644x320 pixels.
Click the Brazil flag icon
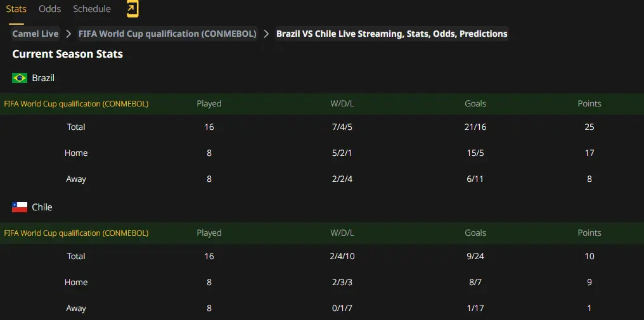point(20,78)
